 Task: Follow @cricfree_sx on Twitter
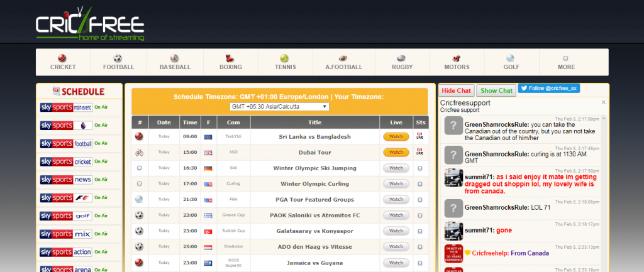pyautogui.click(x=548, y=88)
